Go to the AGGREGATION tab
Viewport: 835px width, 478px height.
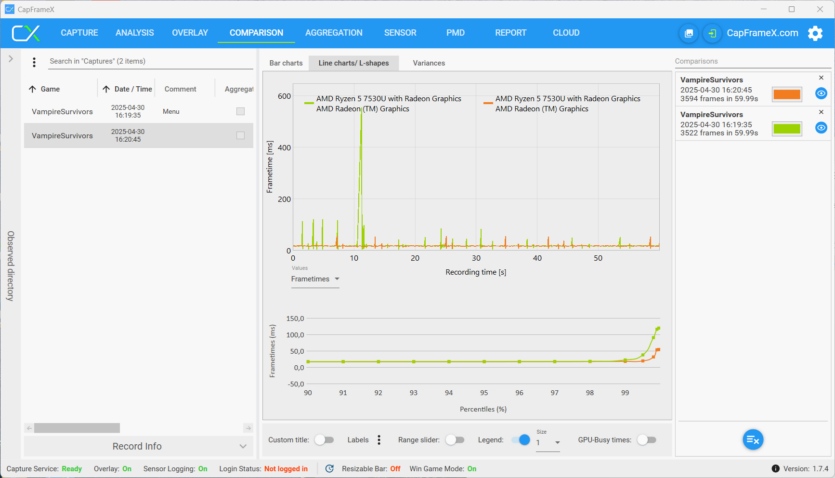pos(334,33)
